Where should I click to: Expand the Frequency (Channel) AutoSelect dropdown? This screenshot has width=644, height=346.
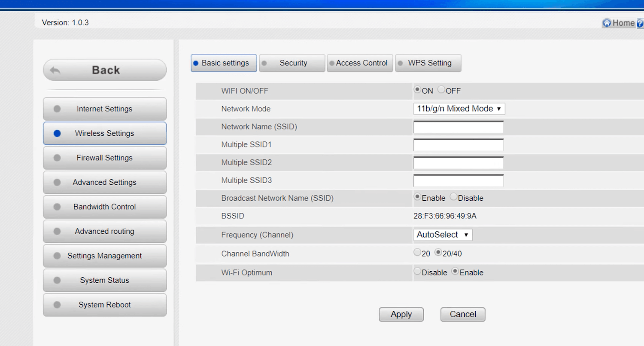(x=443, y=235)
